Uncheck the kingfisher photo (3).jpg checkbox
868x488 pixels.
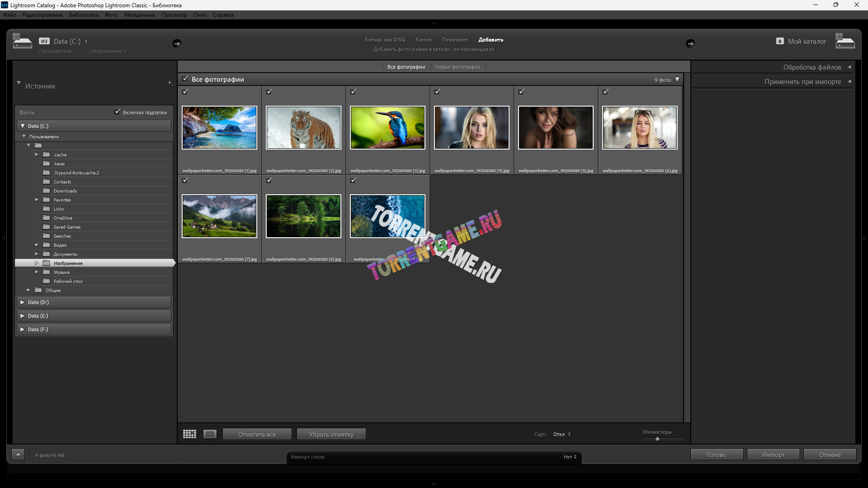pos(353,92)
